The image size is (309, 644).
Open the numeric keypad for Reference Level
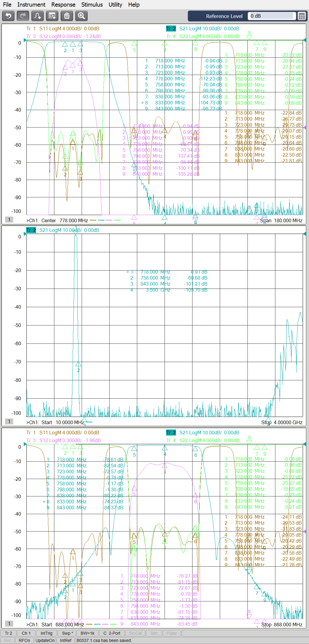point(301,16)
